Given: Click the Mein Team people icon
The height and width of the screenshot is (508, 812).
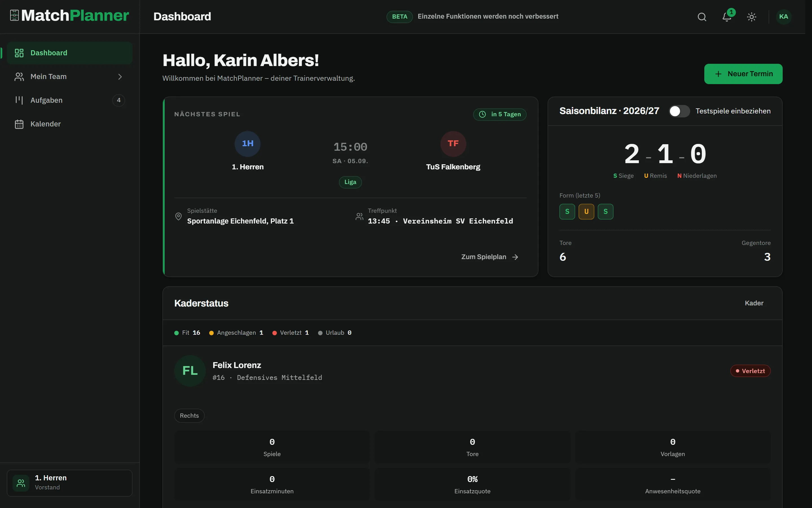Looking at the screenshot, I should coord(19,76).
